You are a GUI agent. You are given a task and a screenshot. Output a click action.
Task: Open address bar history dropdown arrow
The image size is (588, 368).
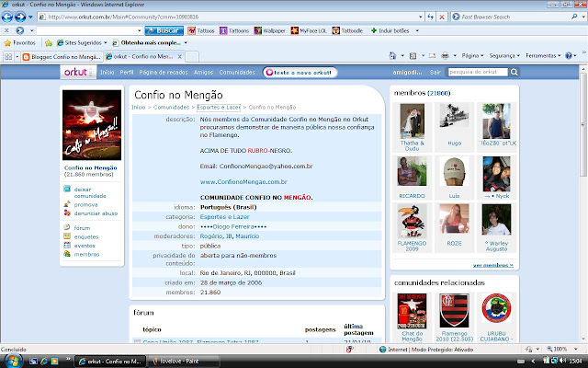pyautogui.click(x=421, y=17)
